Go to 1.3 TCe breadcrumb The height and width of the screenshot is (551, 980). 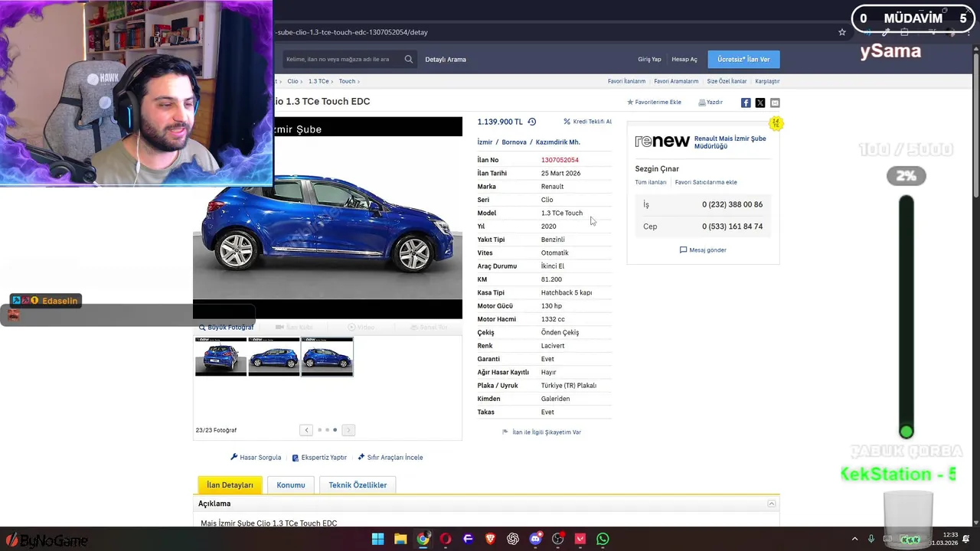click(x=318, y=81)
